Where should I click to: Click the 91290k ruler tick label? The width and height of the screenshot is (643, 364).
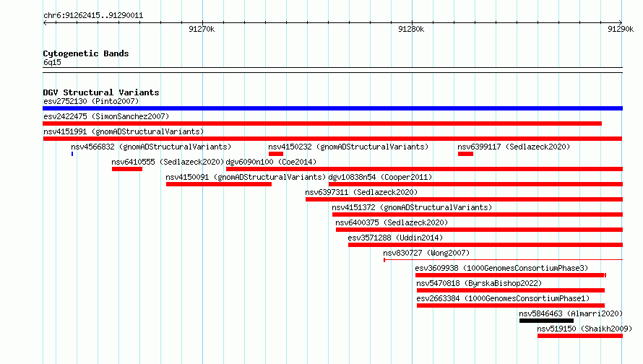[x=621, y=29]
